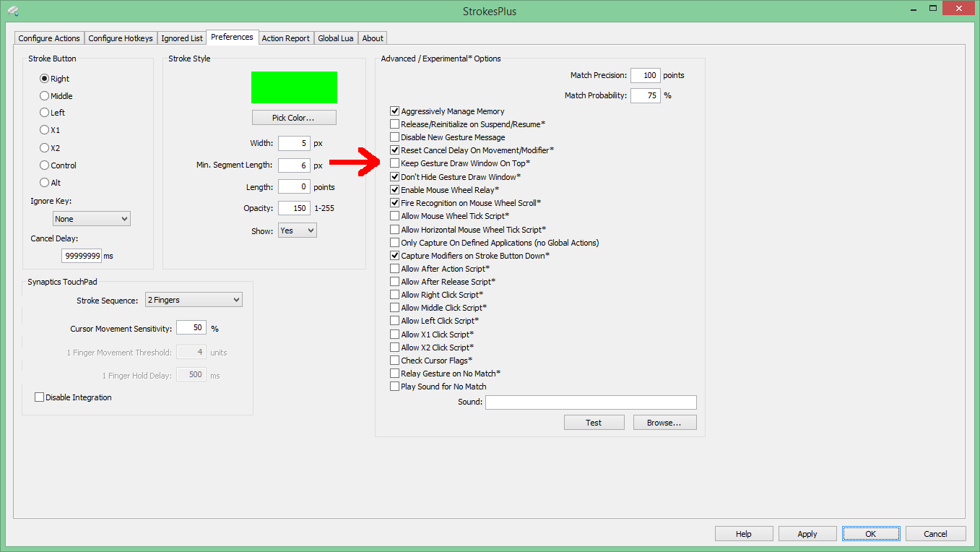Enable Relay Gesture on No Match
The image size is (980, 552).
pyautogui.click(x=395, y=374)
